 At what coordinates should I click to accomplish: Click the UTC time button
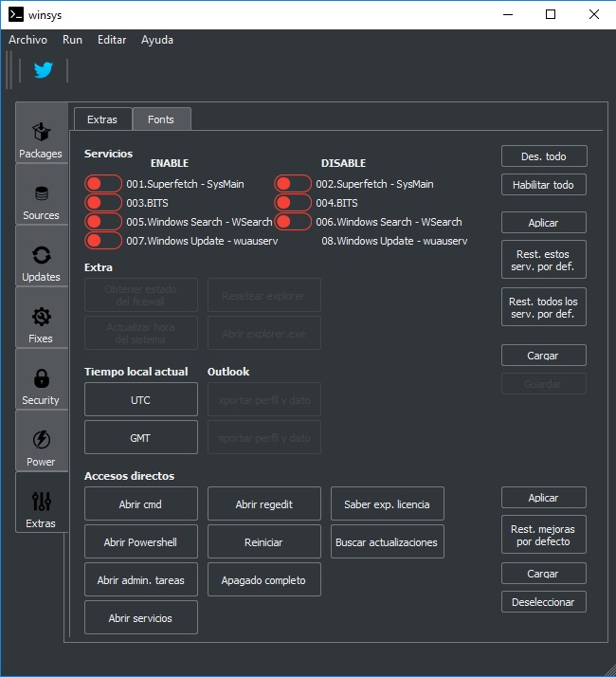(x=141, y=400)
